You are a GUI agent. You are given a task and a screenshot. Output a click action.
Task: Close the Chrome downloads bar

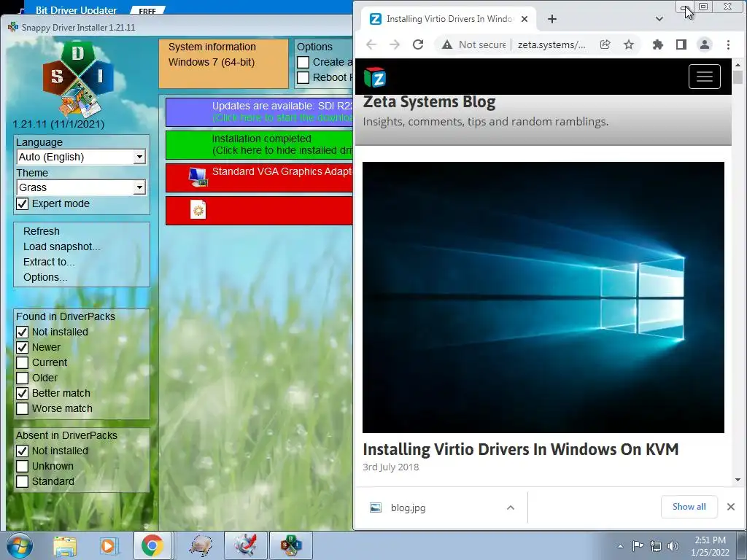coord(731,507)
